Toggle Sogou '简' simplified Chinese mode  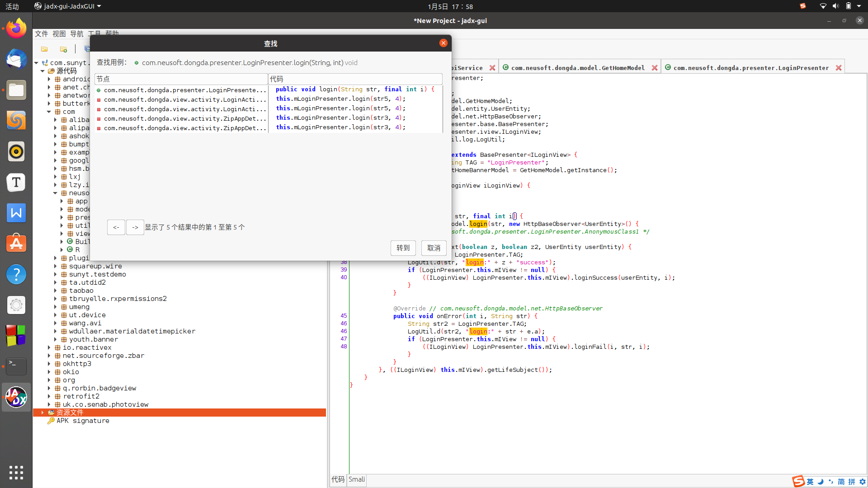(x=841, y=482)
